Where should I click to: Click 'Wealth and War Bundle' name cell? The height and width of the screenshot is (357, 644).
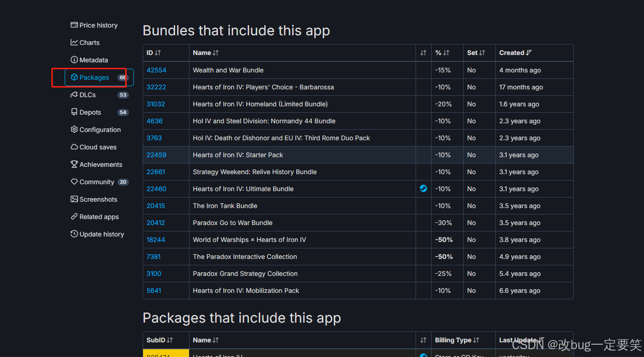(302, 70)
